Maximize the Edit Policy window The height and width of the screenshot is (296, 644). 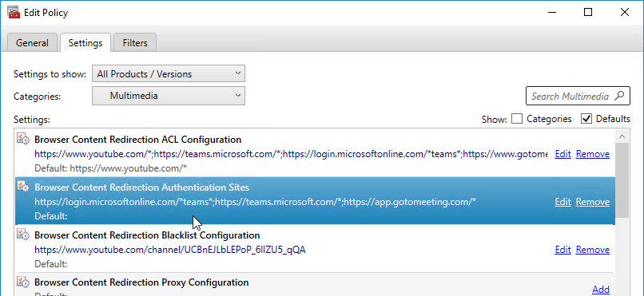click(x=588, y=12)
